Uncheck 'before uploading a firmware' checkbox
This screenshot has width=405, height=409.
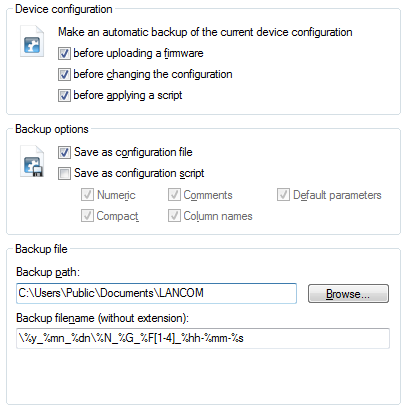pos(64,53)
